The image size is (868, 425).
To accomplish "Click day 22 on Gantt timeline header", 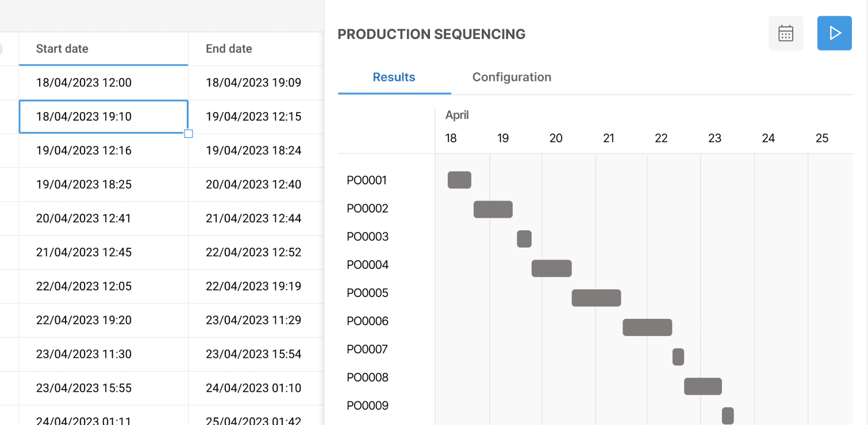I will click(661, 138).
